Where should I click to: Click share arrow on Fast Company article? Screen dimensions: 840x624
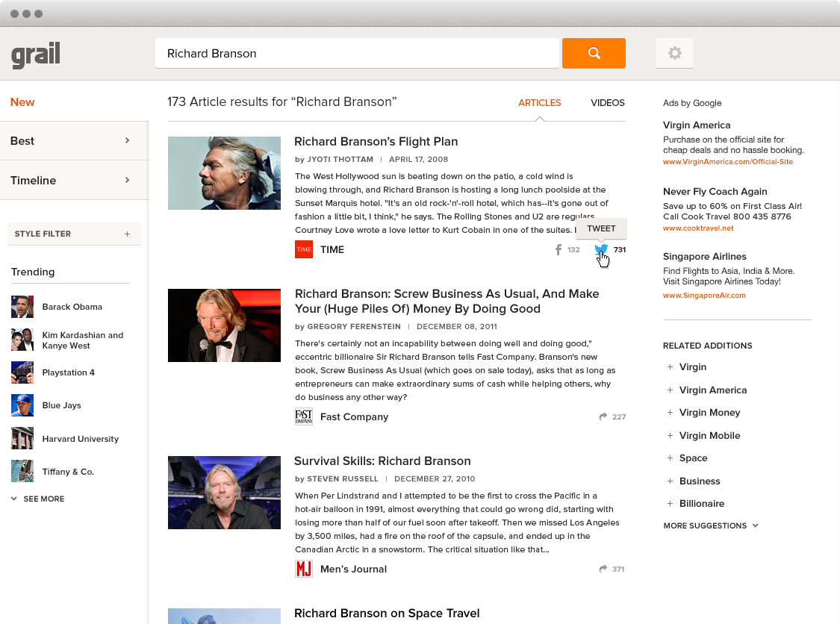pyautogui.click(x=603, y=416)
